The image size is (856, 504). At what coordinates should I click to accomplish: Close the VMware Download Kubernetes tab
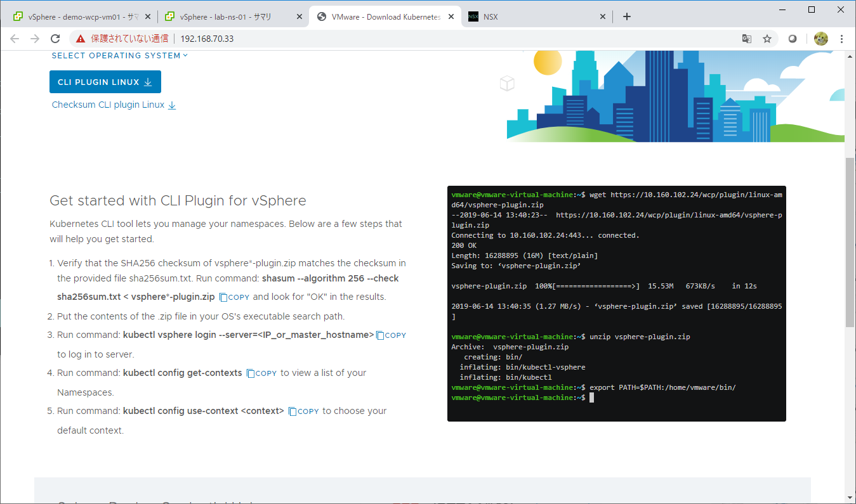451,17
